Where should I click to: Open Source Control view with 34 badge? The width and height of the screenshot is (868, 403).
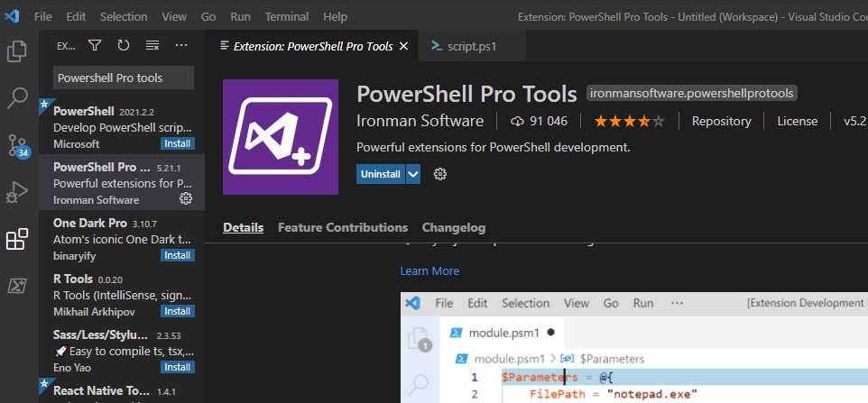pos(18,145)
